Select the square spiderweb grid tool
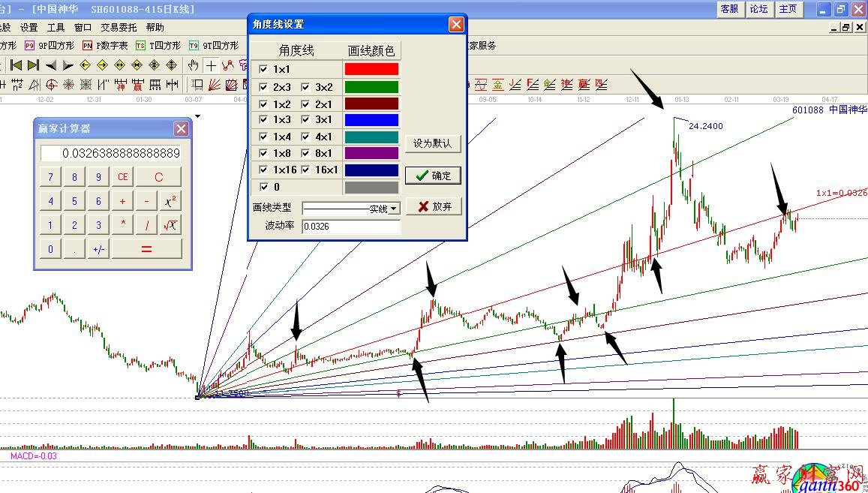The image size is (868, 493). pos(86,84)
